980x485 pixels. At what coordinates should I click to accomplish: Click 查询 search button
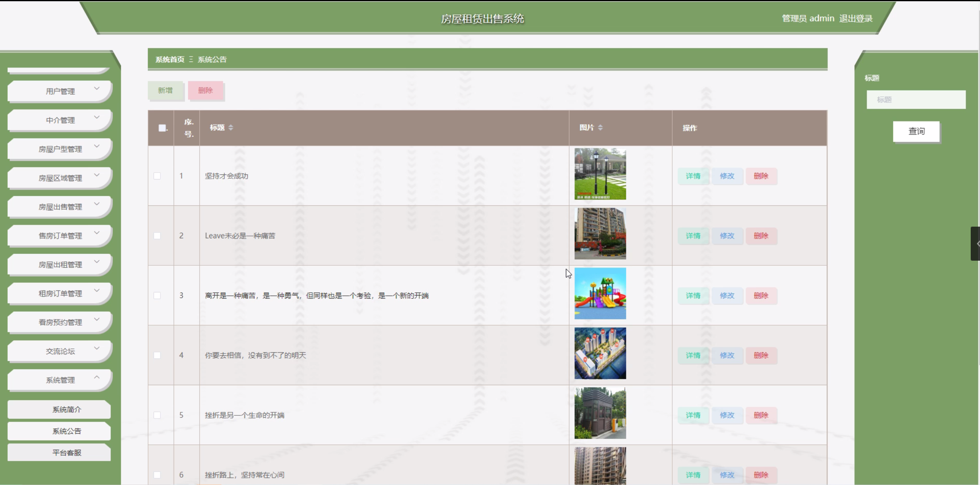point(916,131)
